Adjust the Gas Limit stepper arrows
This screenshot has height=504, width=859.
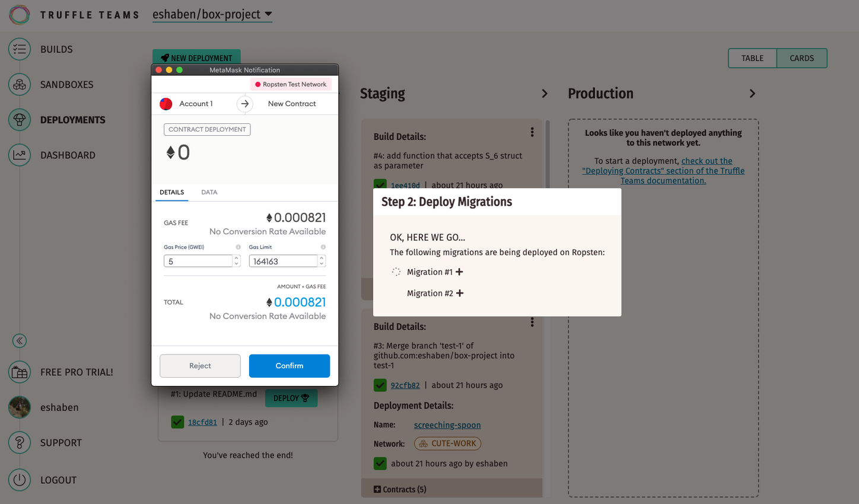(x=322, y=261)
